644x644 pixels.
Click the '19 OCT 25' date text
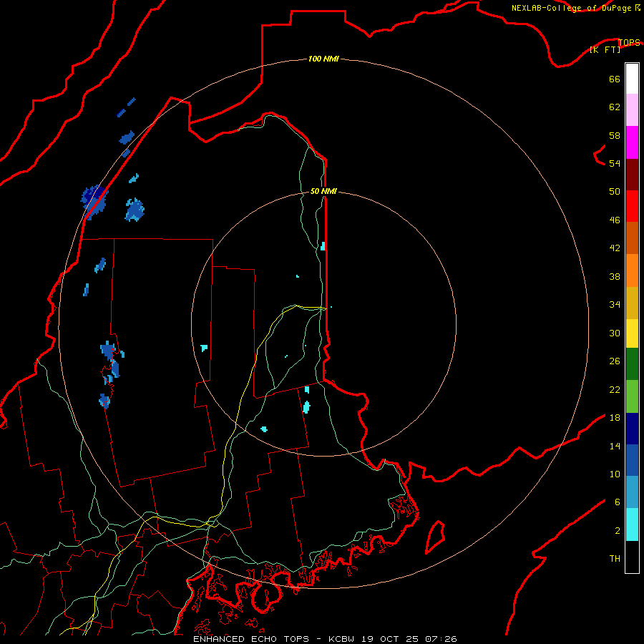click(390, 639)
